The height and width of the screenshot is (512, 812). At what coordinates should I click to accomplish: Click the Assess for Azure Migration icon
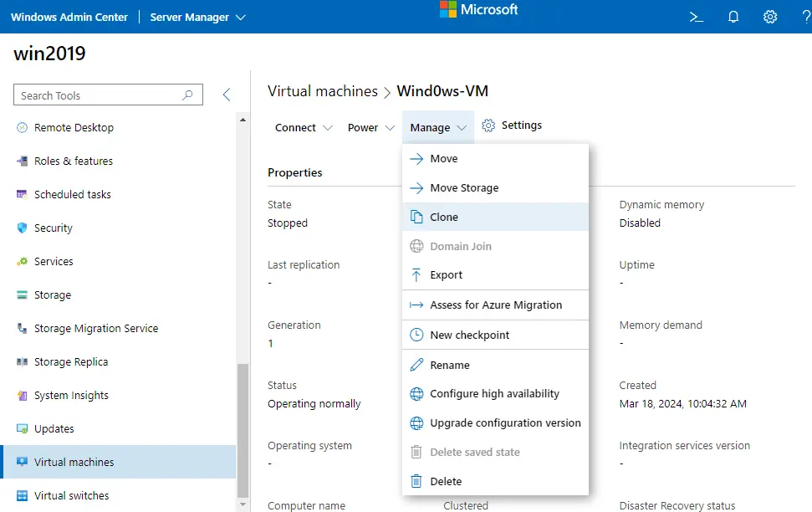click(416, 305)
